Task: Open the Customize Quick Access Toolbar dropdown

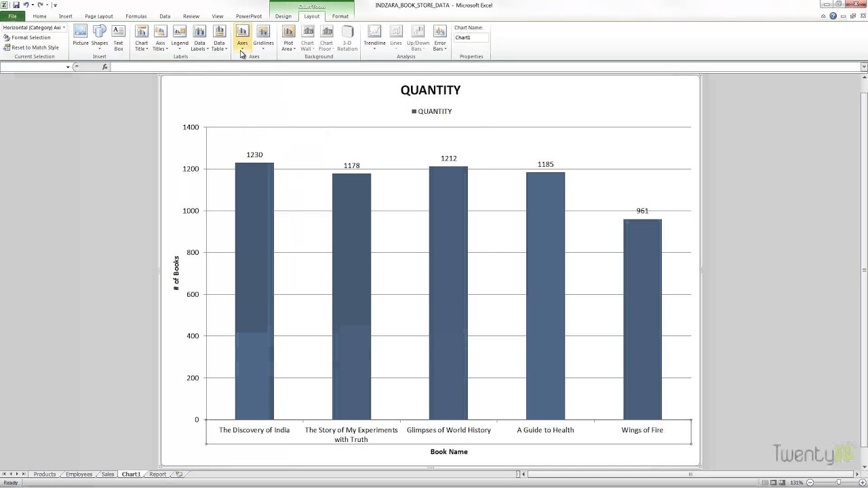Action: pyautogui.click(x=55, y=5)
